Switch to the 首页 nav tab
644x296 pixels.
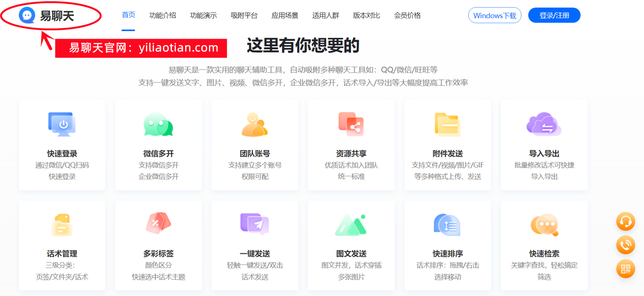129,15
